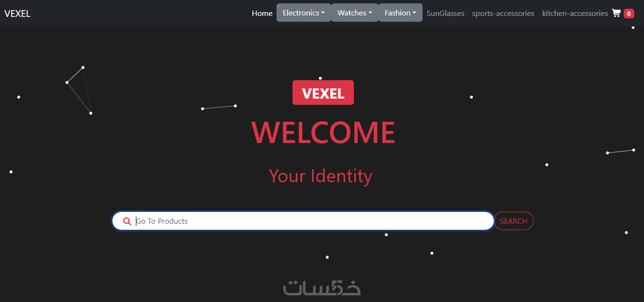Open the shopping cart icon

(x=616, y=13)
